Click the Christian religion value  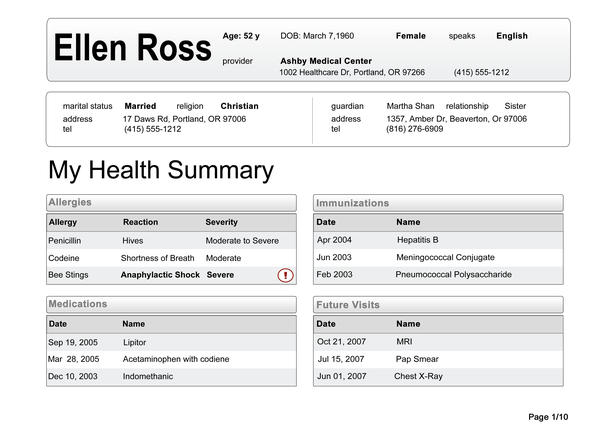click(x=239, y=106)
